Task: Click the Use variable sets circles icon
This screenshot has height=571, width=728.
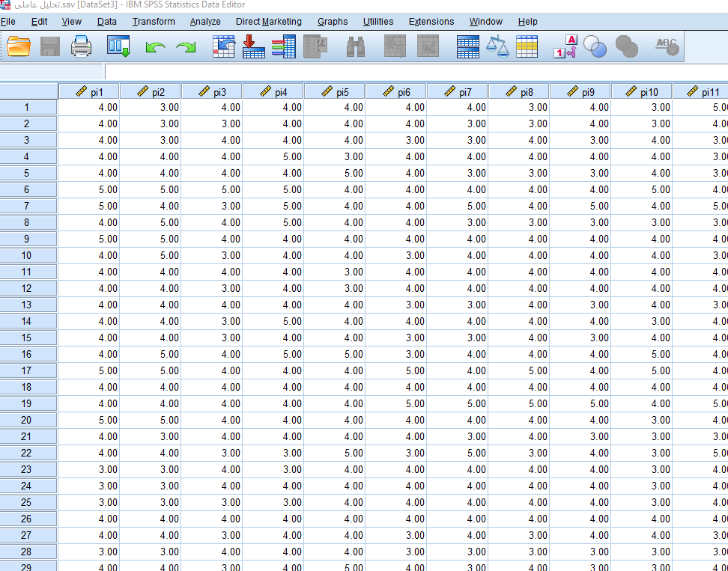Action: pyautogui.click(x=595, y=47)
